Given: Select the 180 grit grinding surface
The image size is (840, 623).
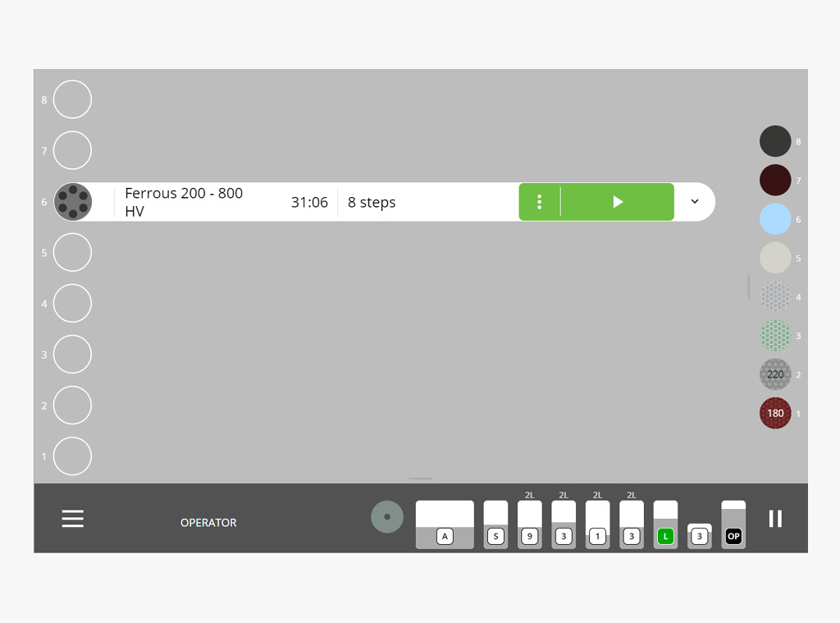Looking at the screenshot, I should (x=775, y=413).
